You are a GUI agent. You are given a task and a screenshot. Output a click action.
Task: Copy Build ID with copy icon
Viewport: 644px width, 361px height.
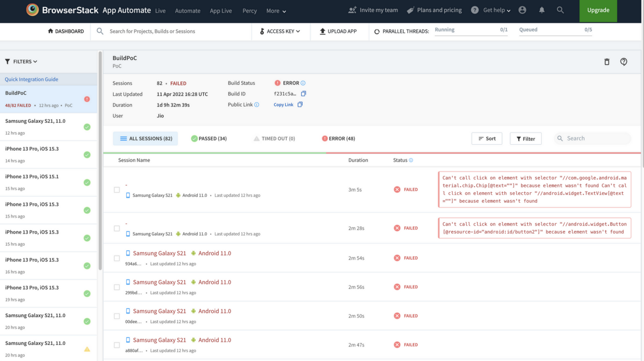(303, 94)
